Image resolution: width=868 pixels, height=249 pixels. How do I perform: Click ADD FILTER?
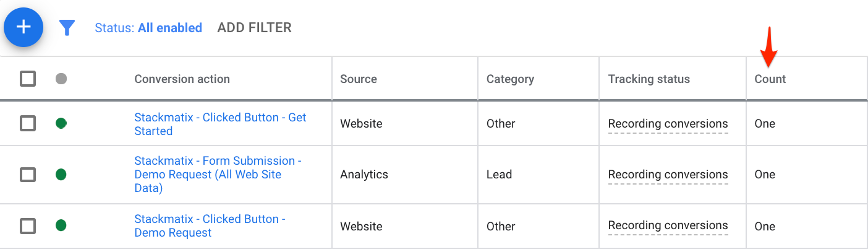coord(254,28)
